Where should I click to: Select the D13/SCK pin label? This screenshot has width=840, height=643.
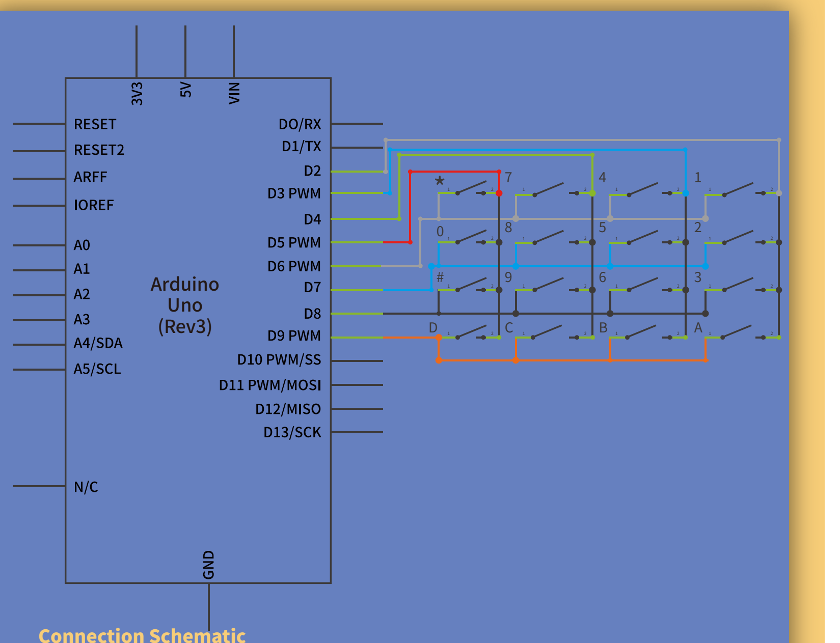point(292,432)
